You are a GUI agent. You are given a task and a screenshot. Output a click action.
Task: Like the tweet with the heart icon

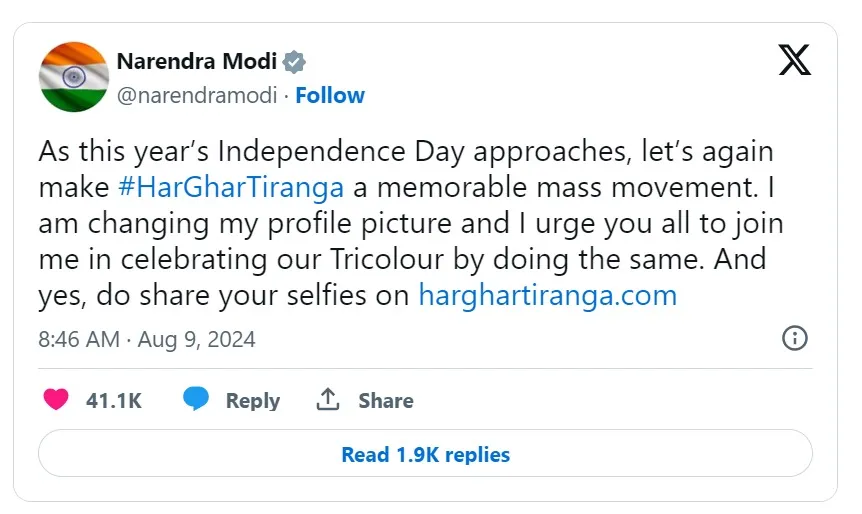(56, 400)
